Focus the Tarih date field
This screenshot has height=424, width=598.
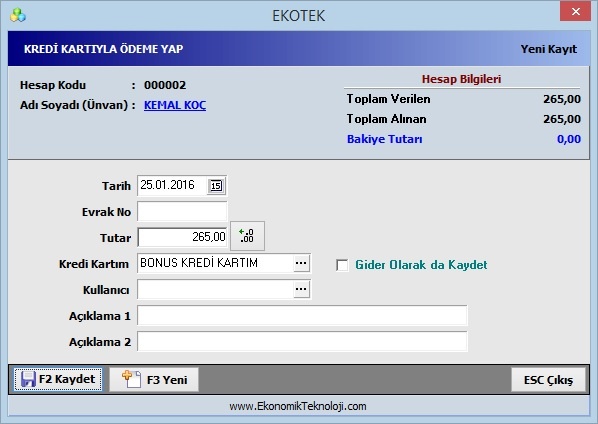[172, 185]
